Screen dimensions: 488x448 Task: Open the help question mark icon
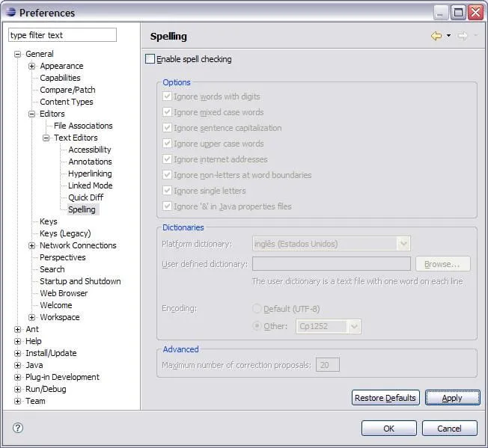18,428
